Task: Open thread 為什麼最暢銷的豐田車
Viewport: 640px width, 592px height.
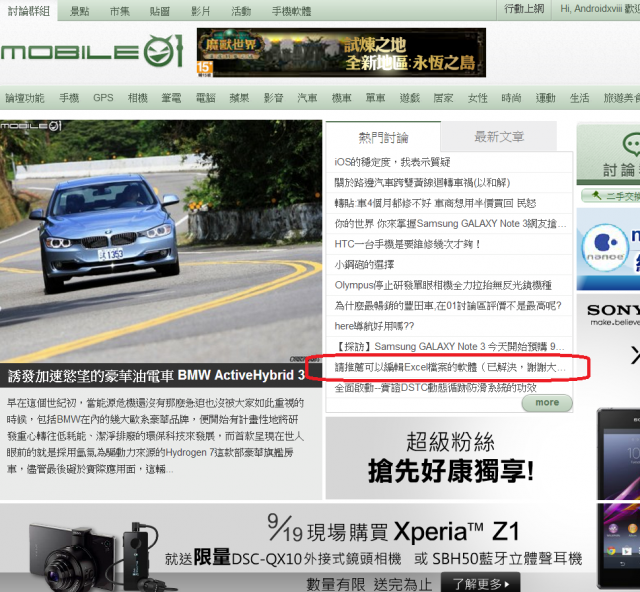Action: [x=448, y=305]
